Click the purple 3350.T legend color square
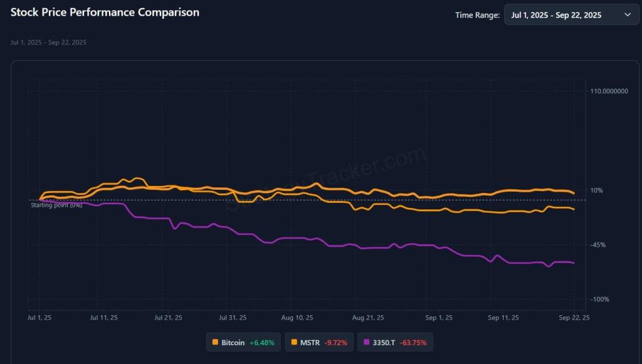 [367, 343]
